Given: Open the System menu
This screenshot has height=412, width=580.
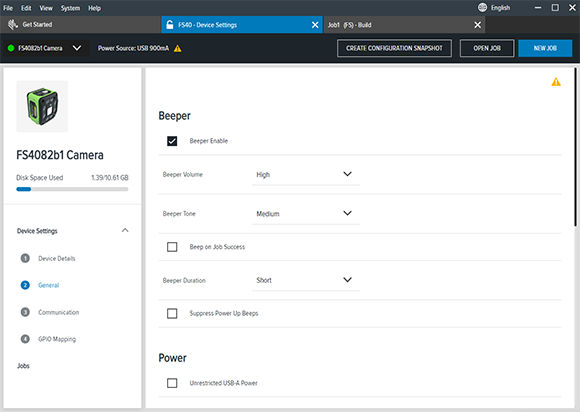Looking at the screenshot, I should click(x=70, y=8).
